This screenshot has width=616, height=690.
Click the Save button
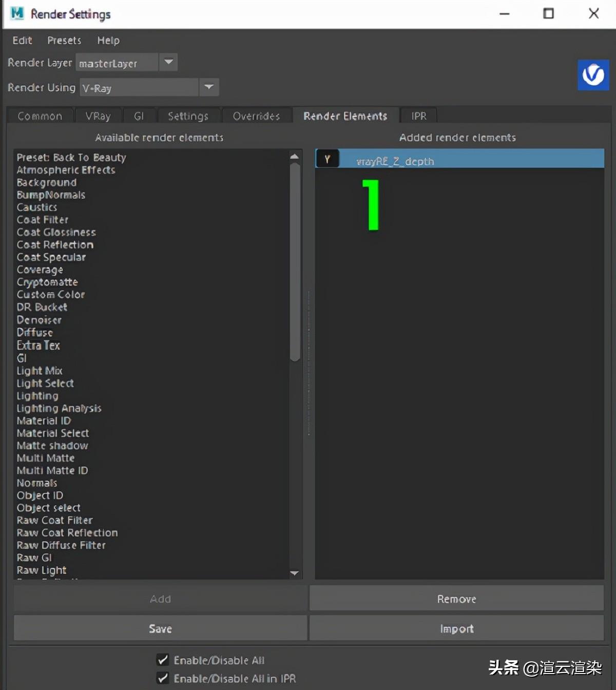tap(160, 628)
